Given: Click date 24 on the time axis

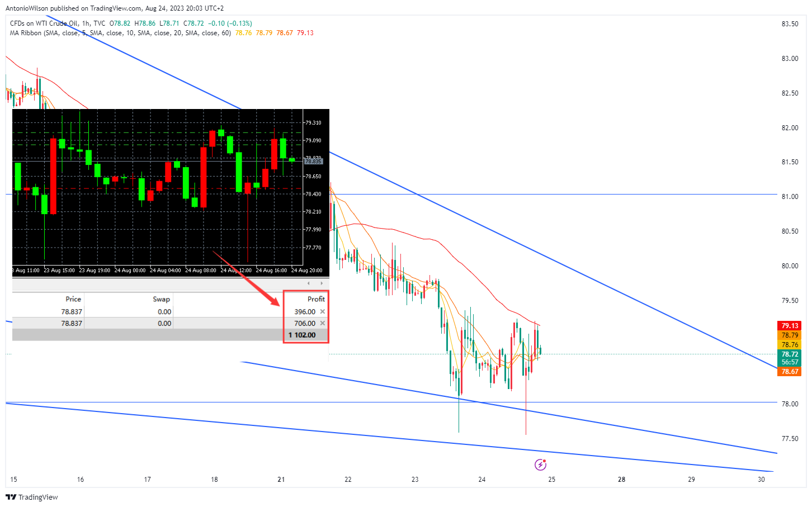Looking at the screenshot, I should (482, 479).
